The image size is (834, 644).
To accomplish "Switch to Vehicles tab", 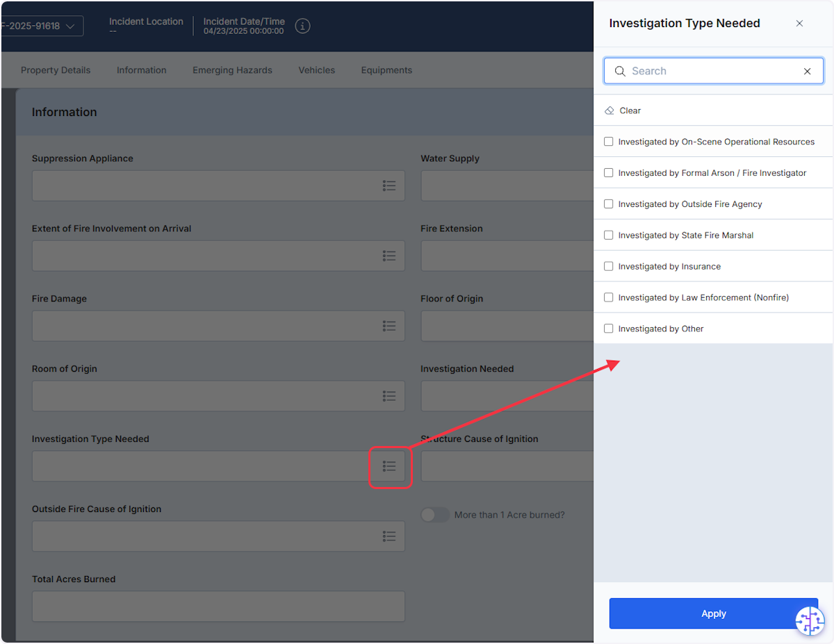I will (x=317, y=70).
